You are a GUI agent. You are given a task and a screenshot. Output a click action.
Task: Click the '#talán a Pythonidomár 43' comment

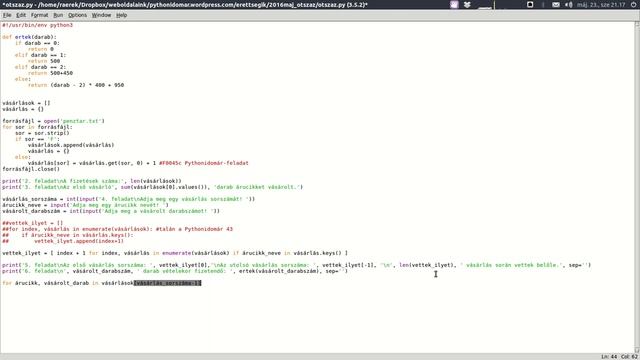tap(194, 229)
